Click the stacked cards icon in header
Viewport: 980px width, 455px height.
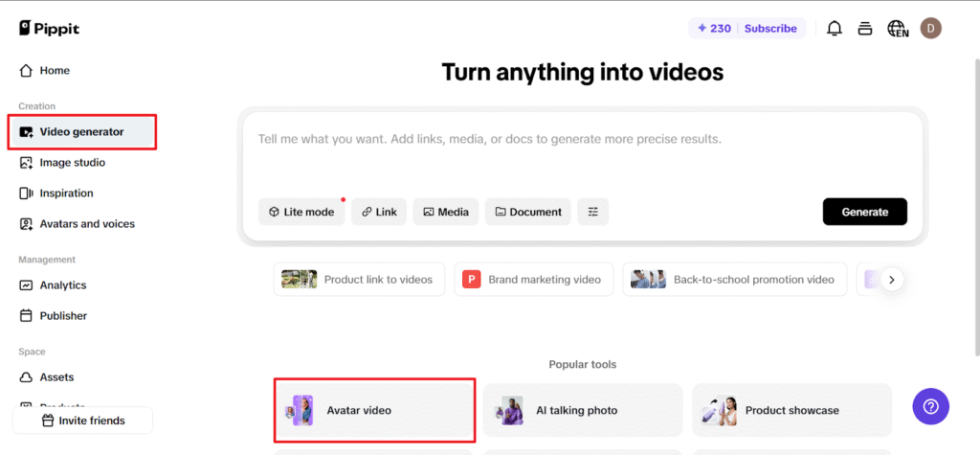coord(865,29)
